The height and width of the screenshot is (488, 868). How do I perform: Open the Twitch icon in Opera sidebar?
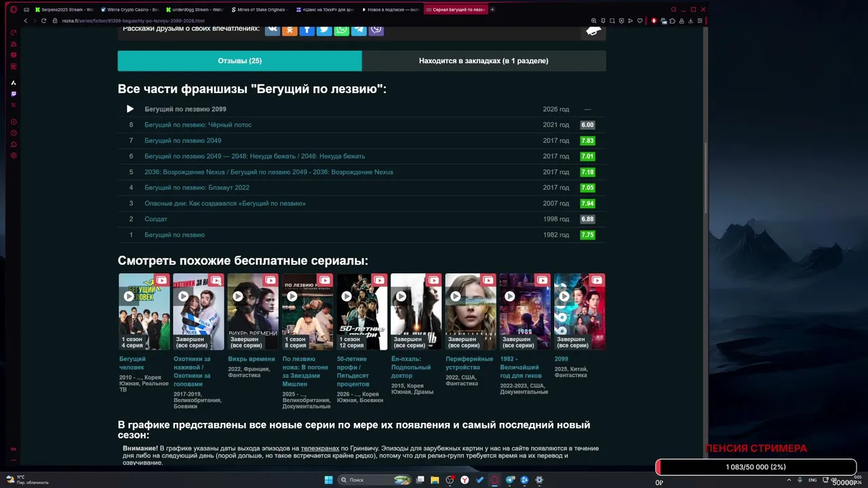pos(14,94)
